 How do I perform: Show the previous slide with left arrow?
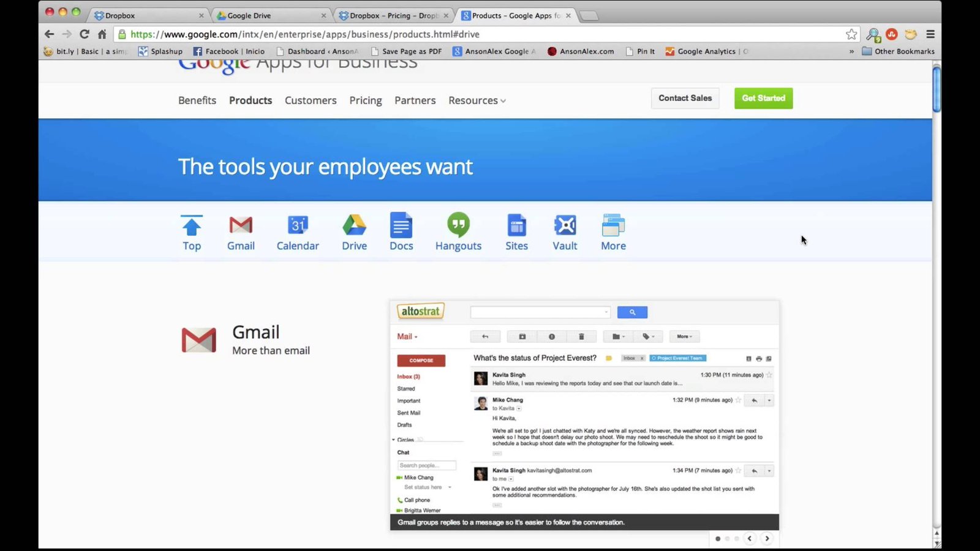[x=750, y=539]
